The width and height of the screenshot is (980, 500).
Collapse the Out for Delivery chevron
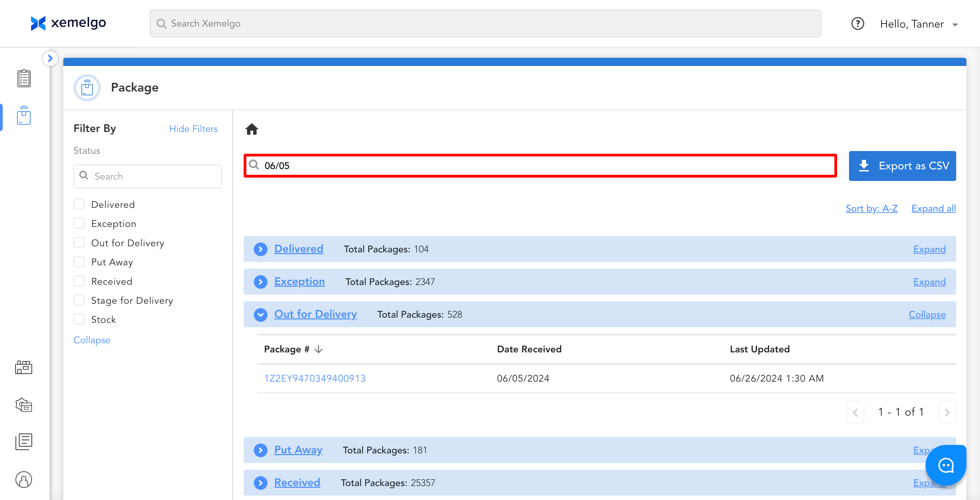(261, 314)
